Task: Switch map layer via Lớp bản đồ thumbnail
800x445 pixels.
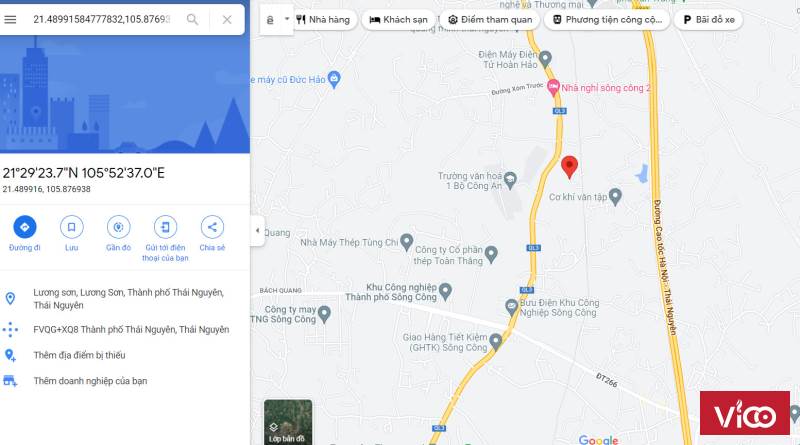Action: (288, 422)
